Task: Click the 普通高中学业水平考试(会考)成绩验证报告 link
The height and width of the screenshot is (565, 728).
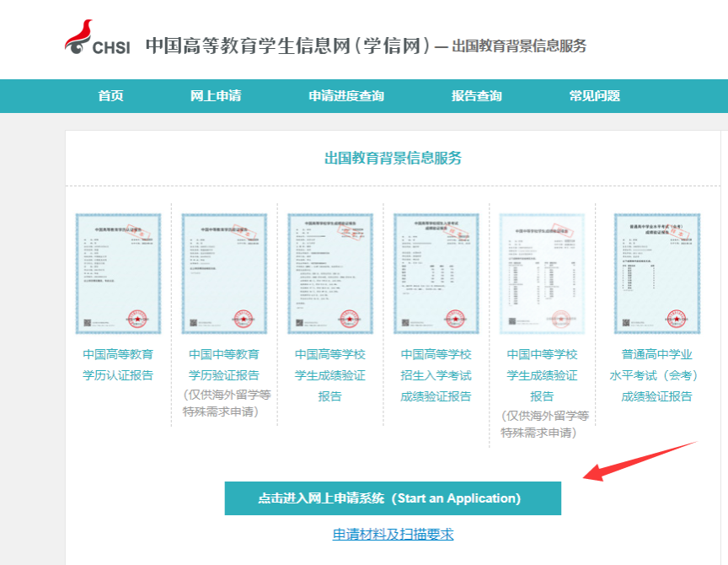Action: pyautogui.click(x=657, y=374)
